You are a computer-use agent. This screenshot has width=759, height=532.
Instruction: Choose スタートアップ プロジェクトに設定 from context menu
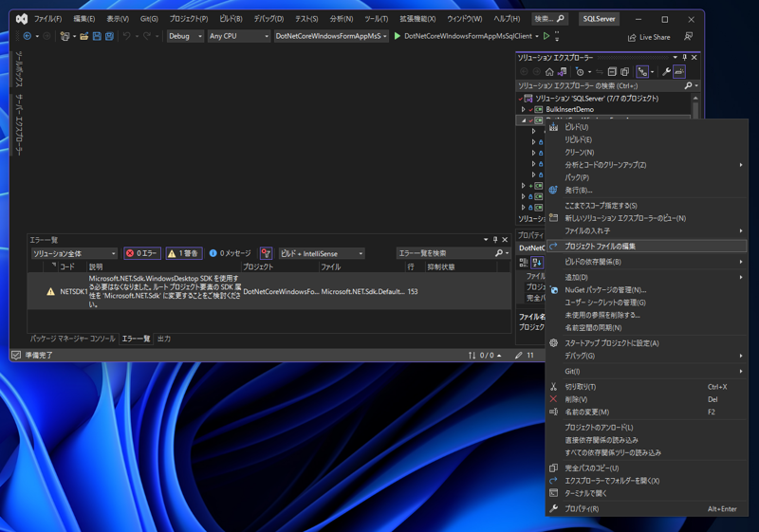point(647,343)
